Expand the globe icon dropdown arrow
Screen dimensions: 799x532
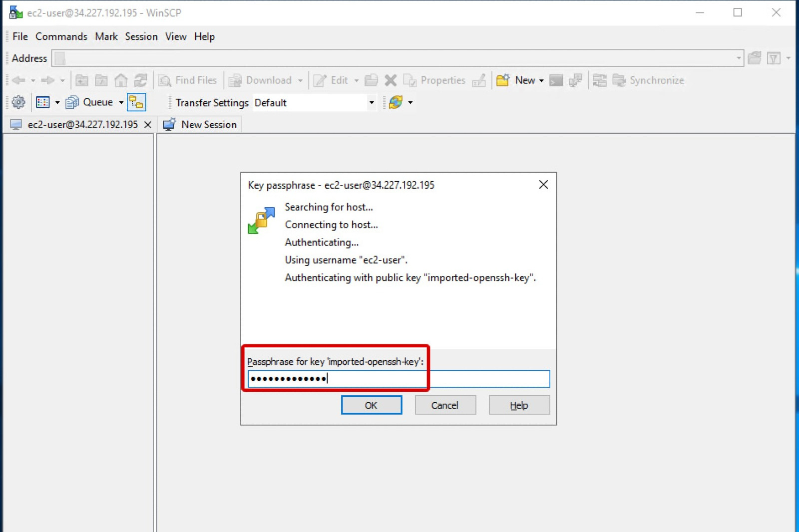(x=410, y=102)
